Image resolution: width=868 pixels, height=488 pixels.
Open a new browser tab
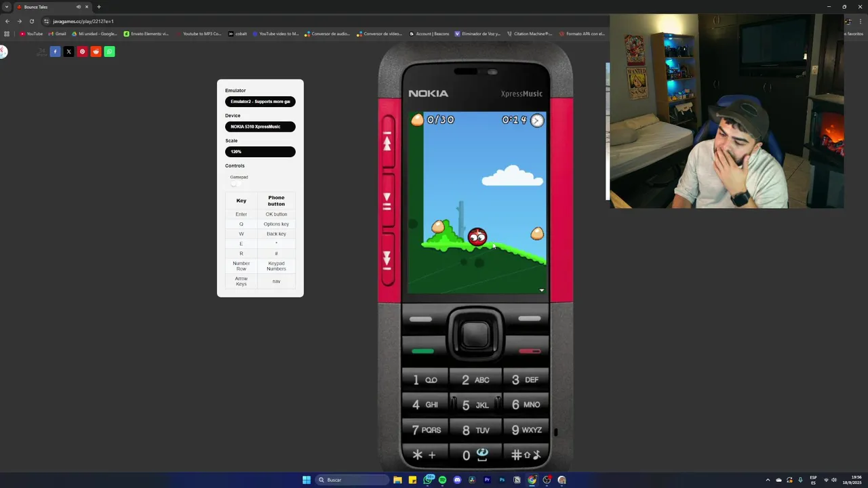point(98,7)
